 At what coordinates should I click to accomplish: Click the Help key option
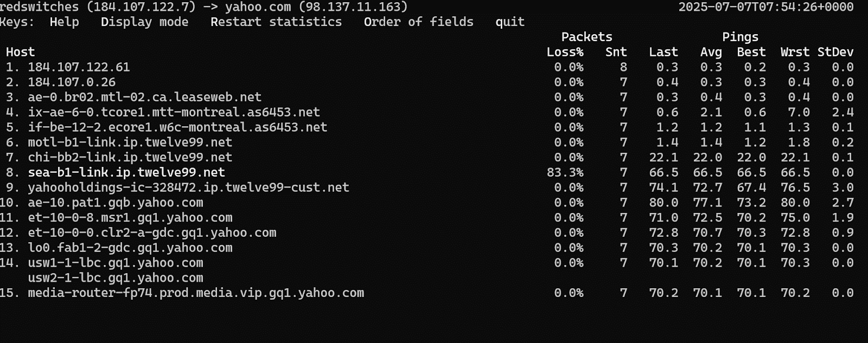64,22
